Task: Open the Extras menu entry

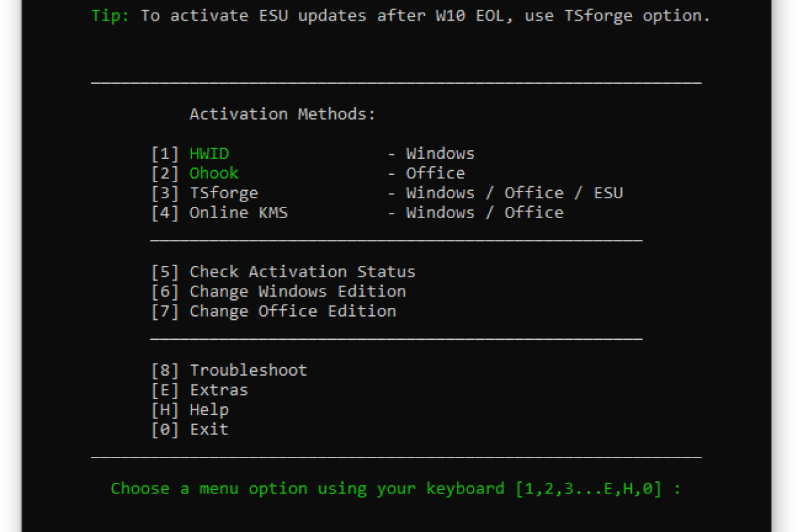Action: click(218, 390)
